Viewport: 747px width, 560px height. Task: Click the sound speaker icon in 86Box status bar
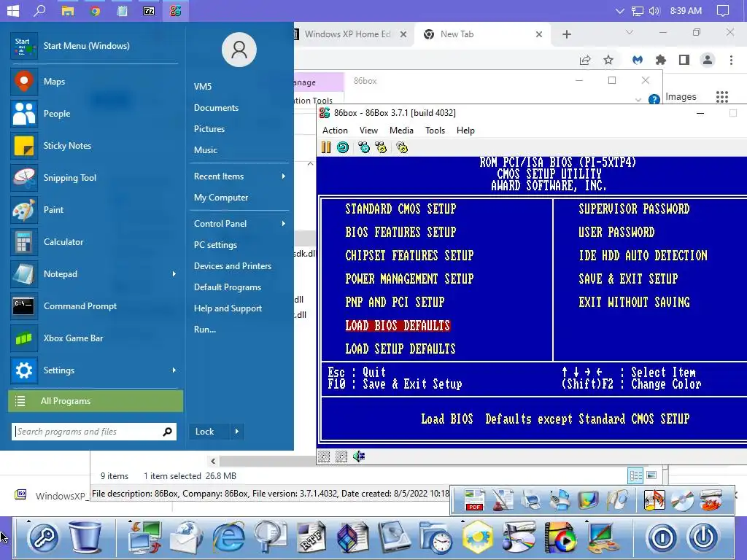coord(359,456)
